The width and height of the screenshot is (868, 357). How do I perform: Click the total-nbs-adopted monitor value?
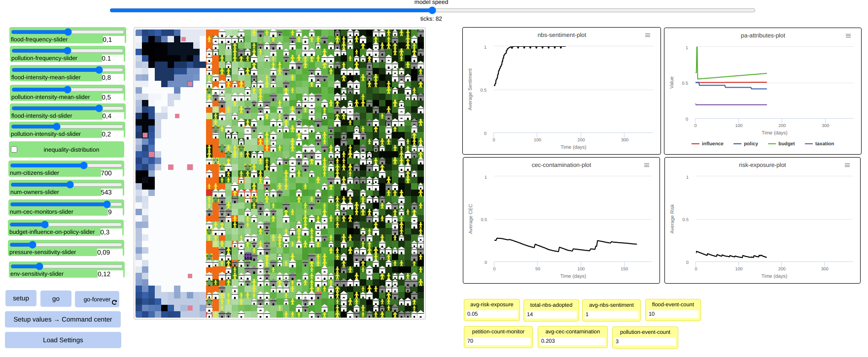551,315
